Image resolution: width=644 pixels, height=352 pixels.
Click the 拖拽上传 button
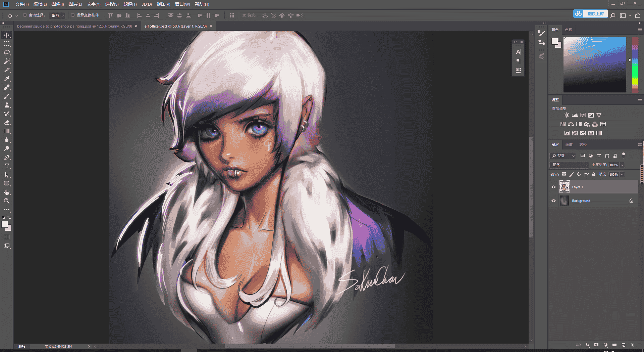tap(591, 13)
